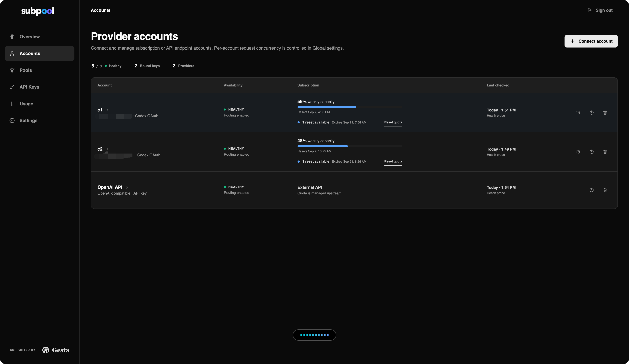Viewport: 629px width, 364px height.
Task: Open API Keys section
Action: (40, 87)
